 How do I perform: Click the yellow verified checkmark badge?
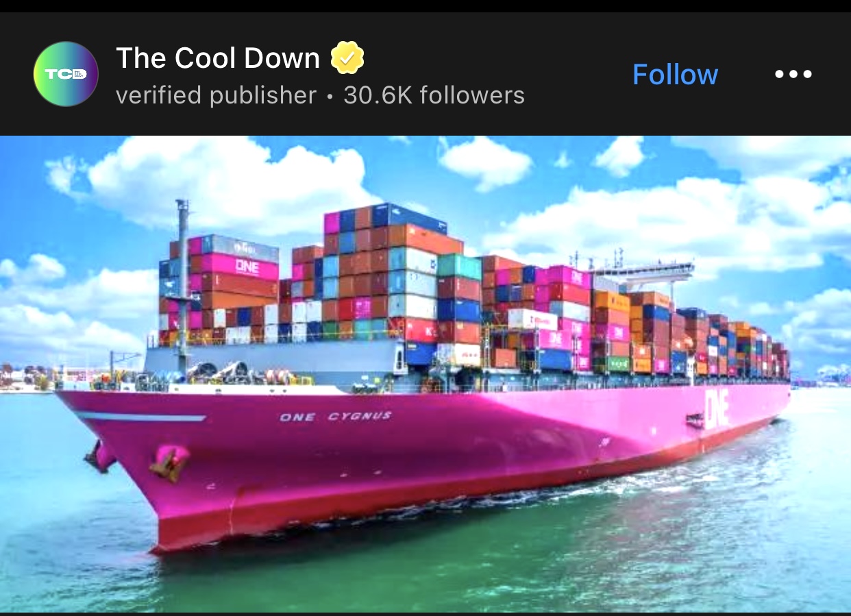pos(347,58)
